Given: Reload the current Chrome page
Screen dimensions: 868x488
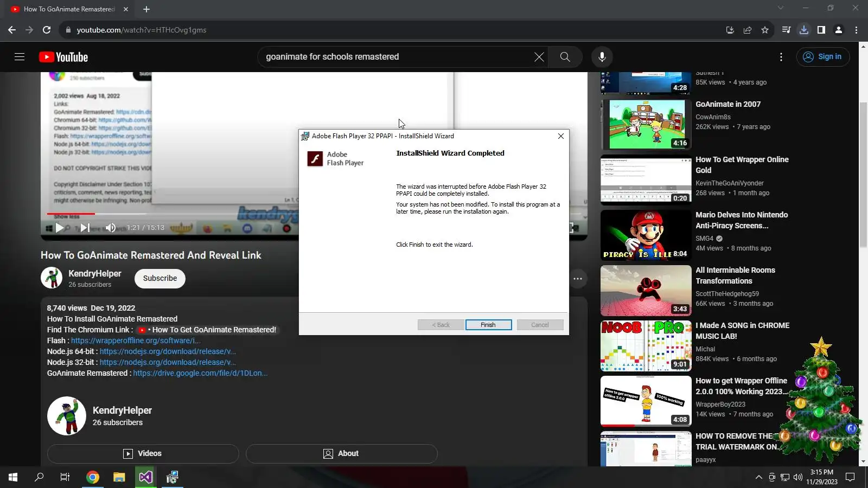Looking at the screenshot, I should [x=47, y=30].
